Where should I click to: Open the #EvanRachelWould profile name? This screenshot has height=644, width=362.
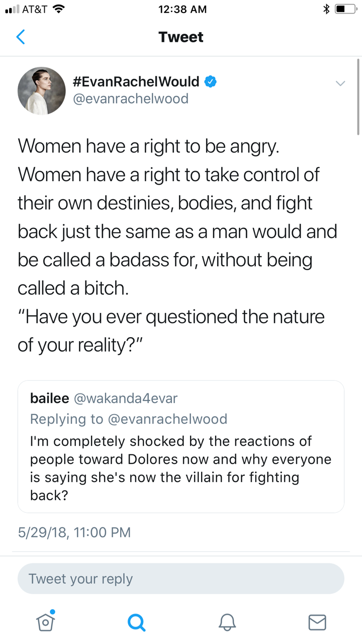[x=136, y=82]
